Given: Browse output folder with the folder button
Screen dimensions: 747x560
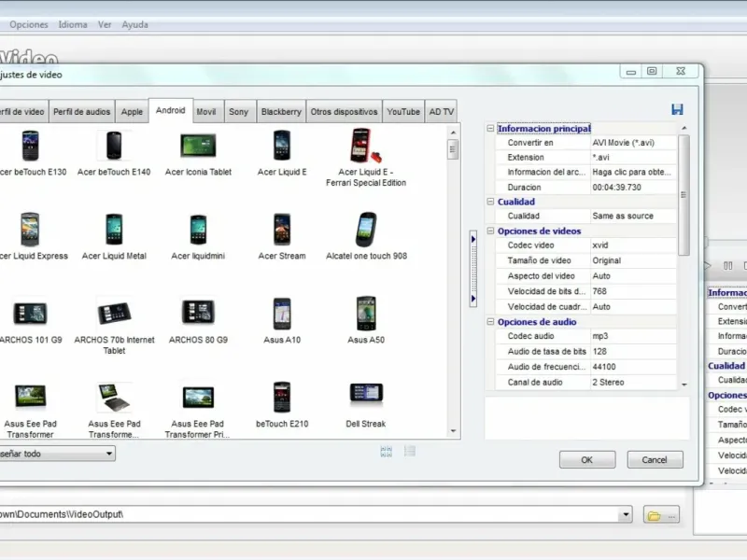Looking at the screenshot, I should tap(660, 515).
